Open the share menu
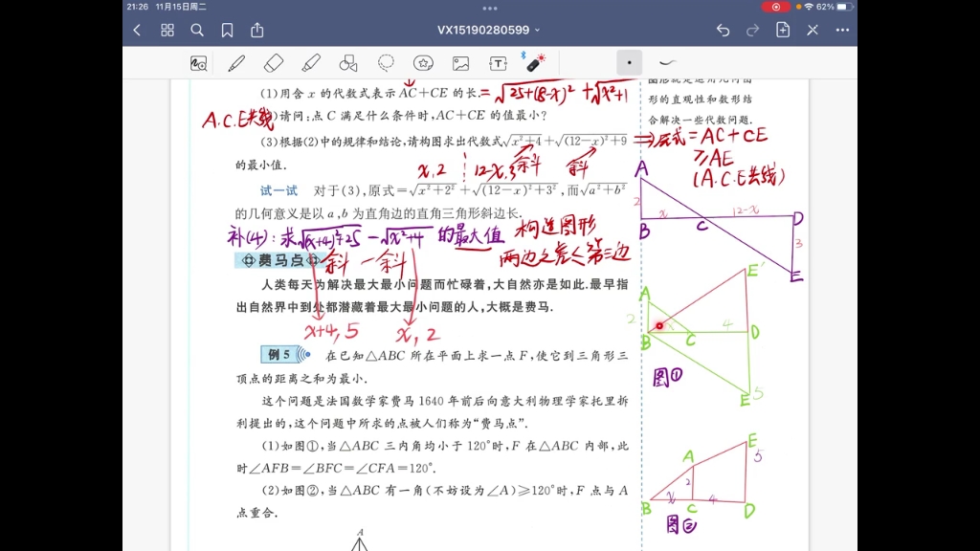Screen dimensions: 980x551 (x=256, y=30)
